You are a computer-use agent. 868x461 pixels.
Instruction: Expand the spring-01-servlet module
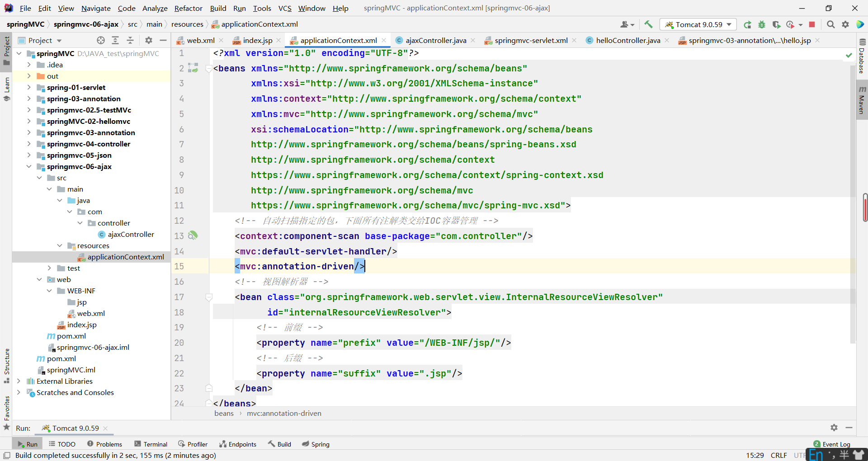pos(29,87)
